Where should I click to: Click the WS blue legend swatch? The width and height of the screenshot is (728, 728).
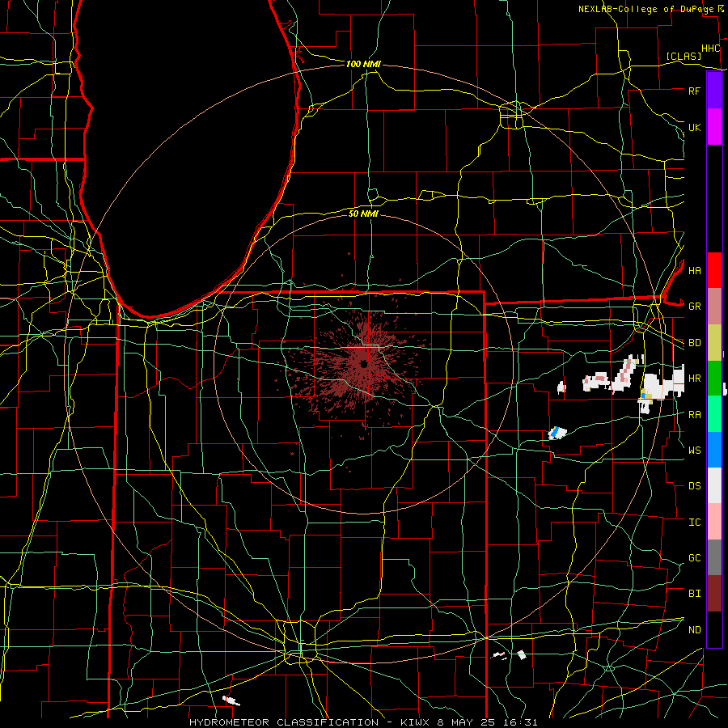click(x=714, y=450)
